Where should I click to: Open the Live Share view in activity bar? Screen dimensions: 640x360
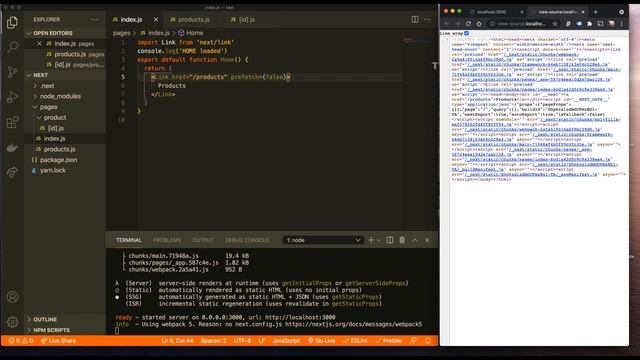(12, 172)
